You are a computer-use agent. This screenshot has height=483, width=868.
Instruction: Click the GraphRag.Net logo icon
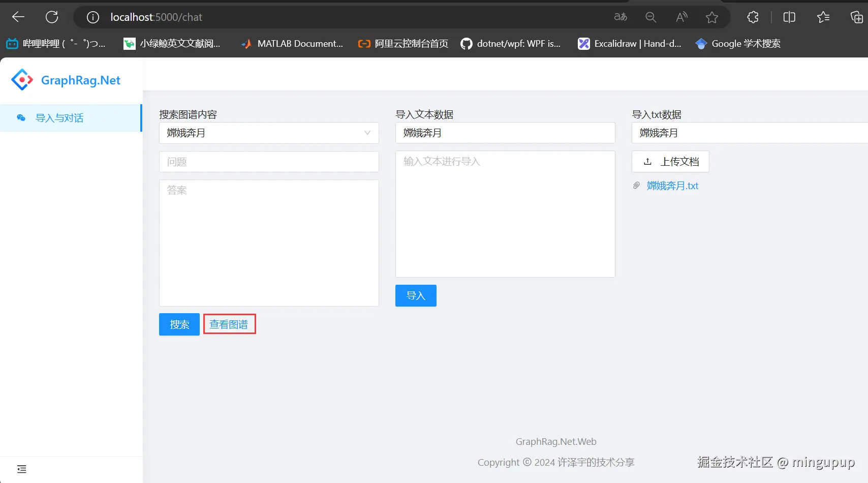(x=22, y=80)
